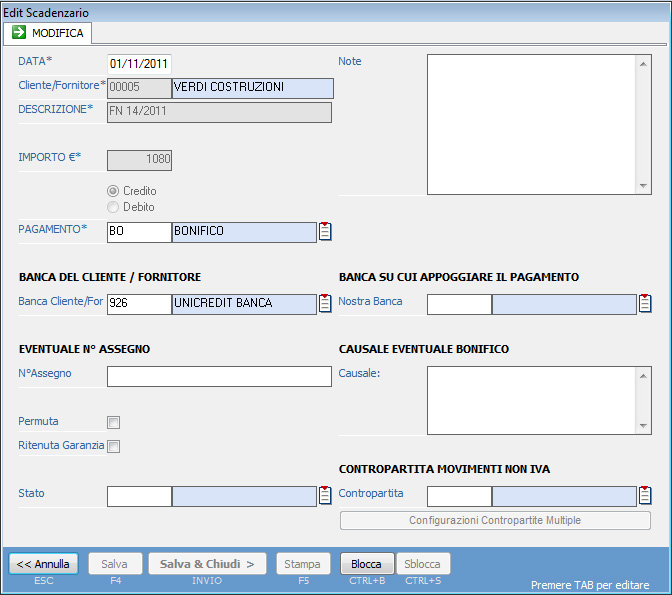Click Causale box scroll down arrow
672x595 pixels.
tap(643, 426)
